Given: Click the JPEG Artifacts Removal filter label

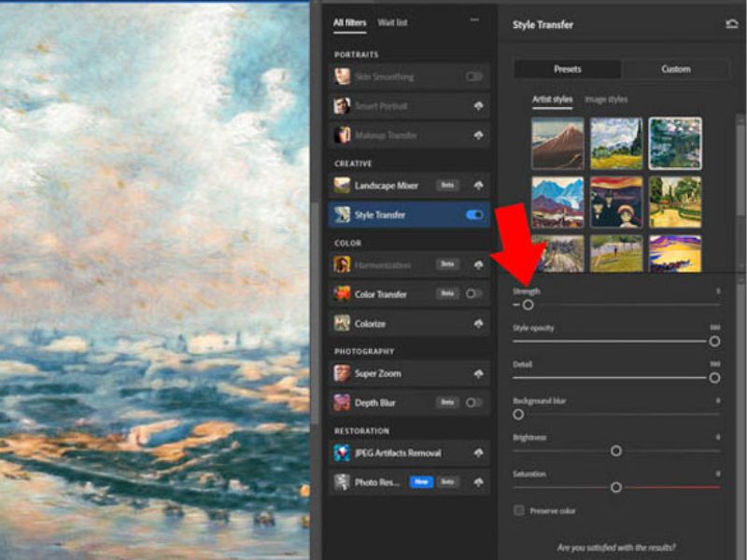Looking at the screenshot, I should 398,454.
